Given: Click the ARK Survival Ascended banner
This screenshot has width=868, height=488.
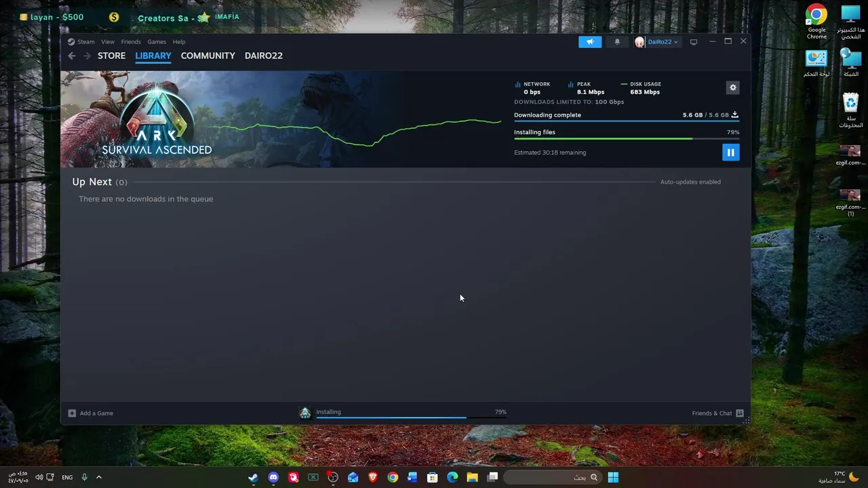Looking at the screenshot, I should coord(281,119).
